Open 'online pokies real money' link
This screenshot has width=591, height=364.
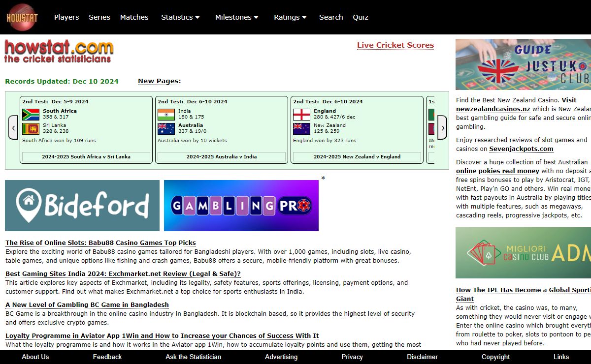pos(497,171)
